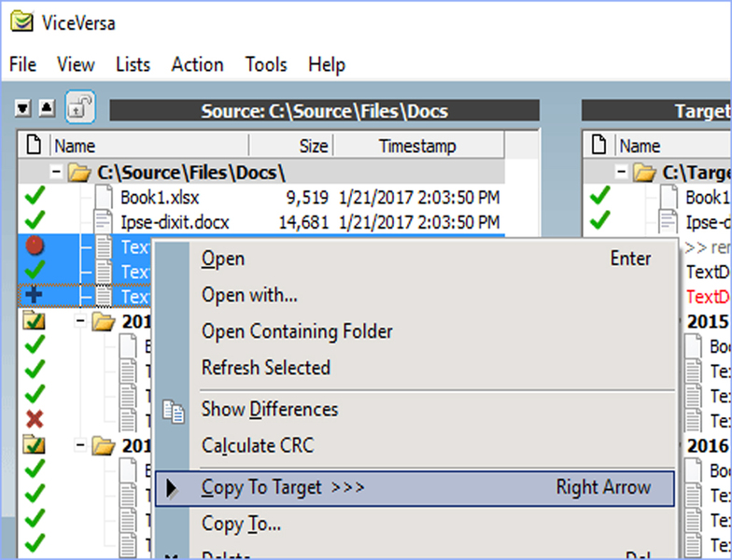Sort Source list by Size column

[291, 146]
